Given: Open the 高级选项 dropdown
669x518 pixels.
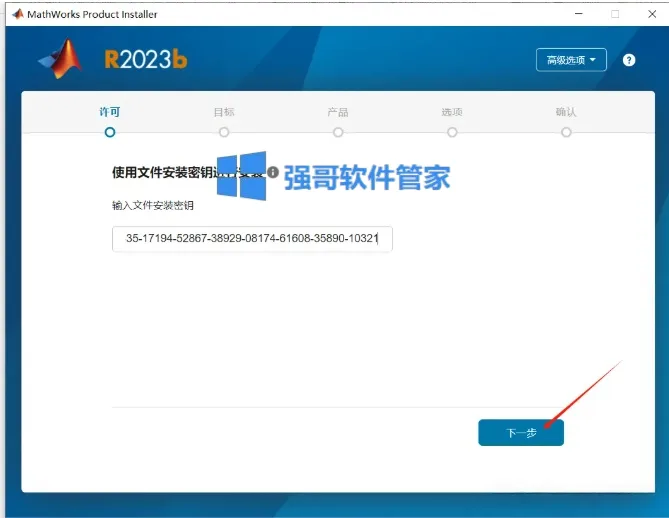Looking at the screenshot, I should point(571,60).
